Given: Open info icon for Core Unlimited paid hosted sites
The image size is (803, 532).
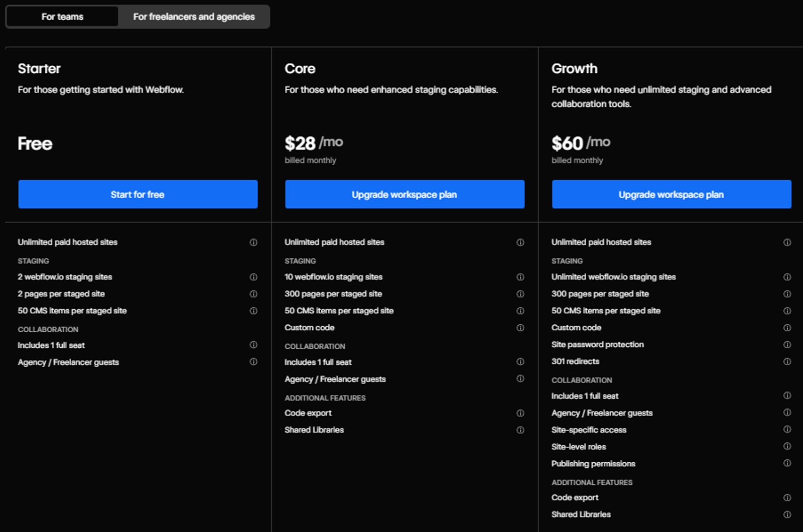Looking at the screenshot, I should click(520, 242).
